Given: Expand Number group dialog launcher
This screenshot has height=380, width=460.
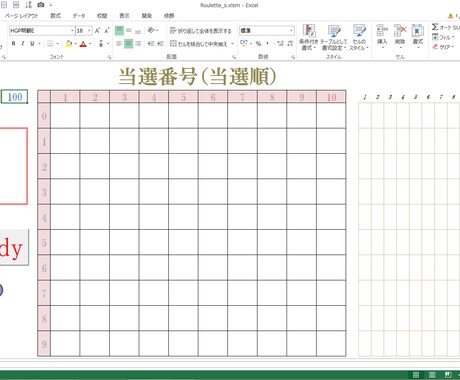Looking at the screenshot, I should [292, 57].
